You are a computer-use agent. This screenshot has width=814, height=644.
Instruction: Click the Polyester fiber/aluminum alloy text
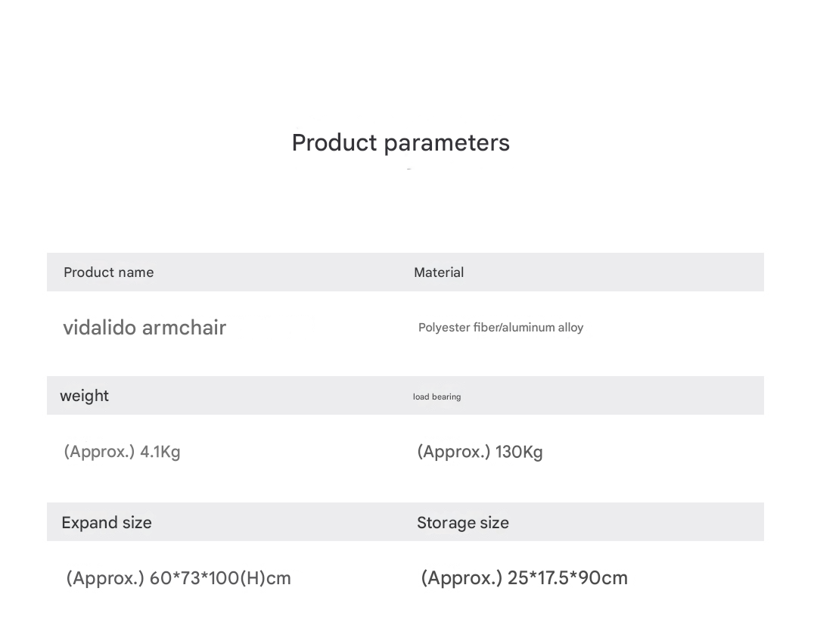pyautogui.click(x=501, y=328)
